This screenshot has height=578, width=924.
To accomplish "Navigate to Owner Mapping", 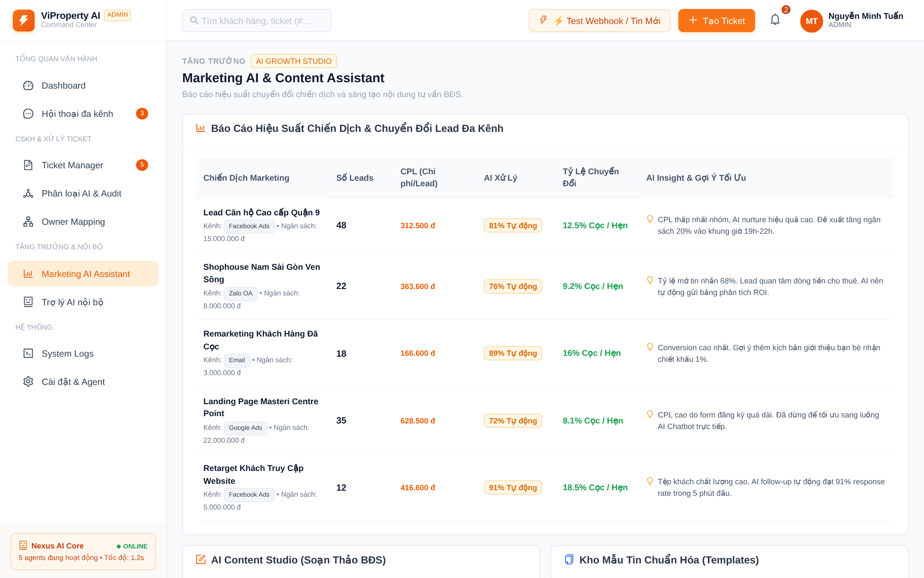I will pyautogui.click(x=83, y=222).
